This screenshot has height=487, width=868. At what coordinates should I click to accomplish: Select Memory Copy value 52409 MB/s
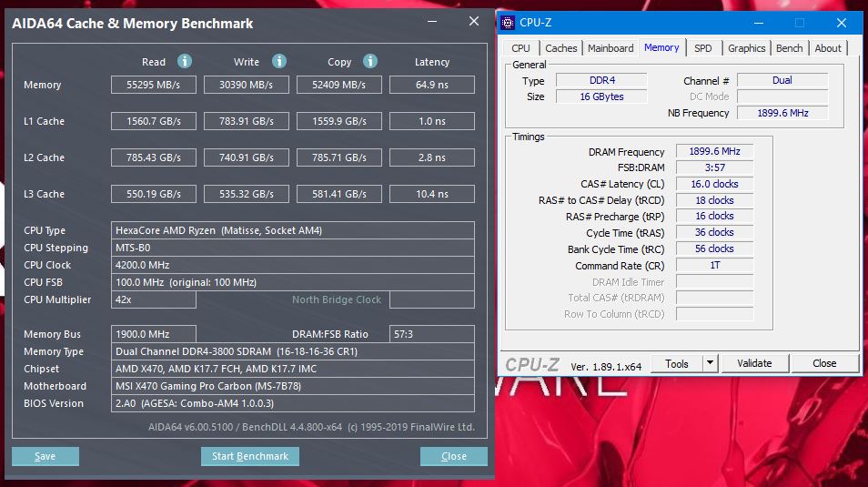[x=338, y=85]
